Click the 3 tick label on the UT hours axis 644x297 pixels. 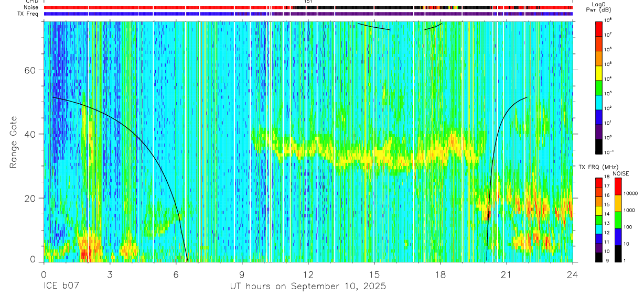[x=110, y=274]
